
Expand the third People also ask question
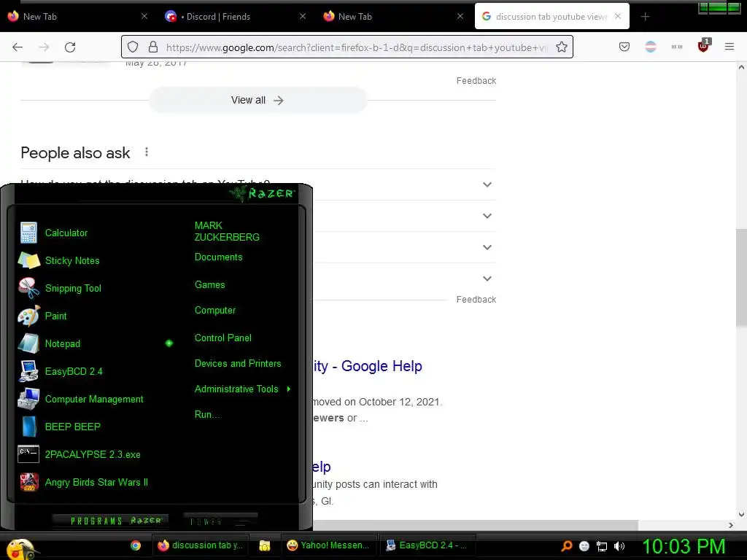pos(487,247)
